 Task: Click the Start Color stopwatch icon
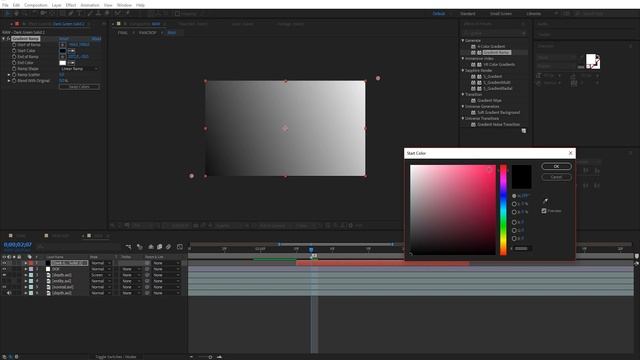(x=14, y=51)
